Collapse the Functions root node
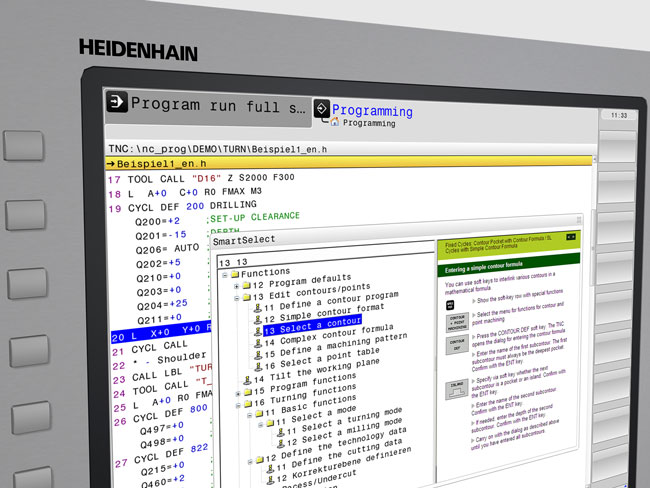 225,275
